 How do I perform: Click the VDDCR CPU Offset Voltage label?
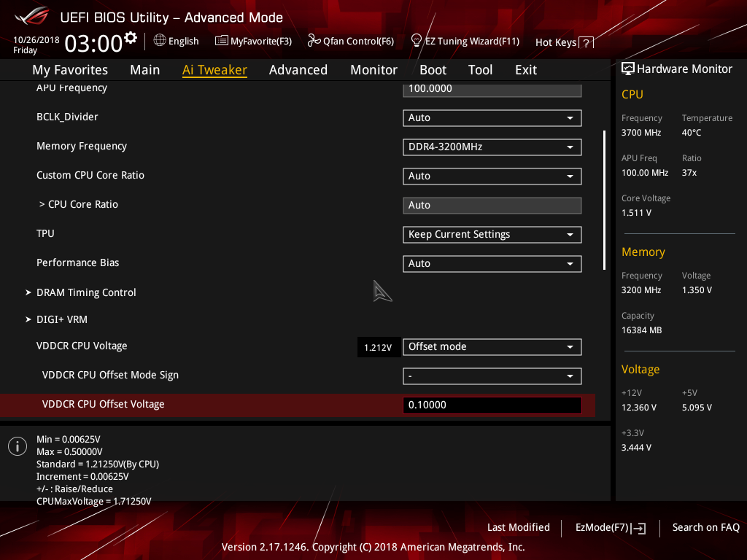pyautogui.click(x=104, y=404)
